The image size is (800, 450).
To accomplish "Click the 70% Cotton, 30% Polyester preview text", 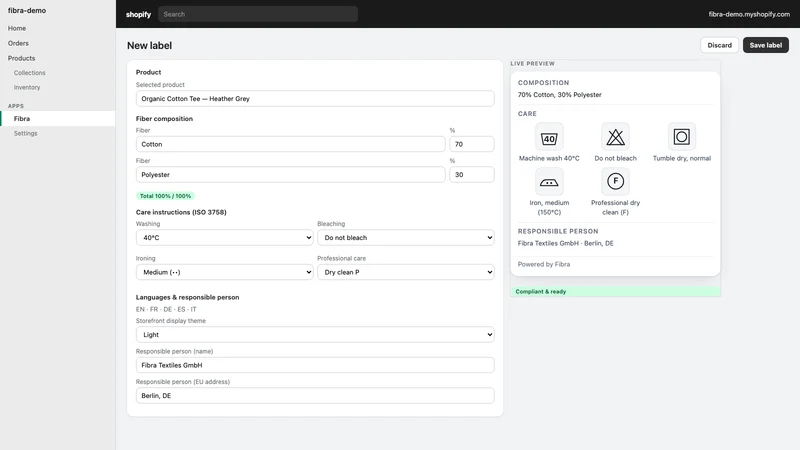I will point(560,95).
